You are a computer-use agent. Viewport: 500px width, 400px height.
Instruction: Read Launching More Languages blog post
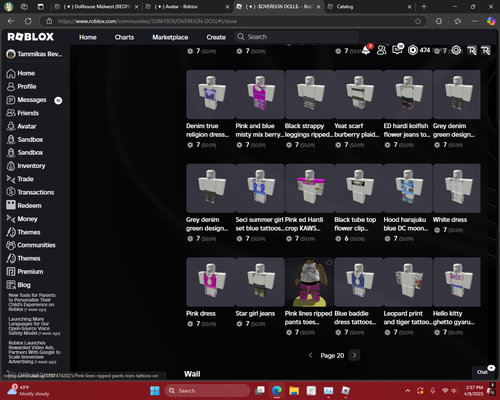point(34,326)
